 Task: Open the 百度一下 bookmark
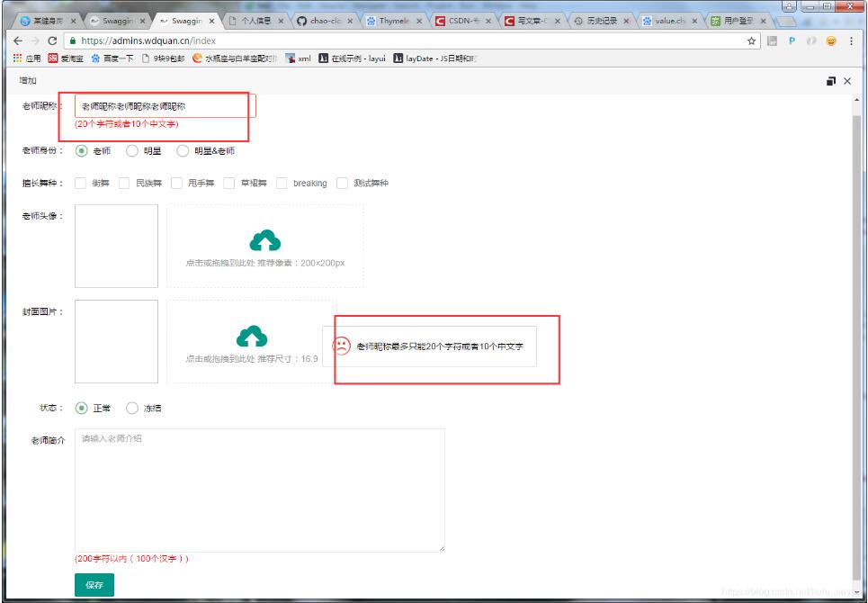(x=112, y=58)
